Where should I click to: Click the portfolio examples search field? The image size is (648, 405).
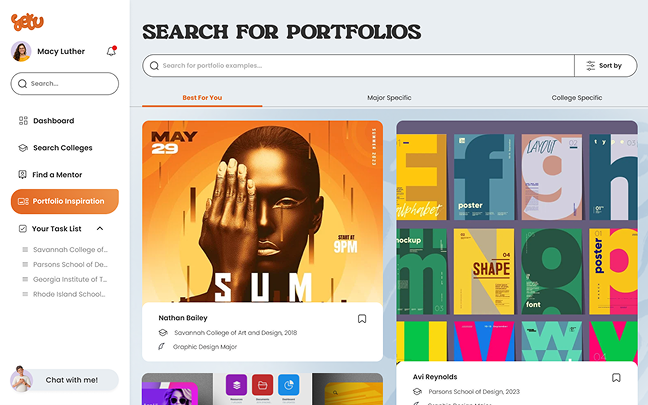click(358, 66)
